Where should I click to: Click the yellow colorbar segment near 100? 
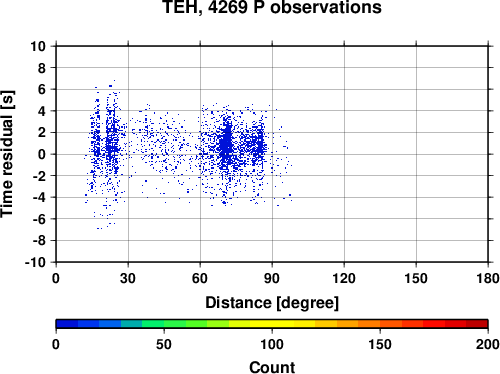[272, 324]
